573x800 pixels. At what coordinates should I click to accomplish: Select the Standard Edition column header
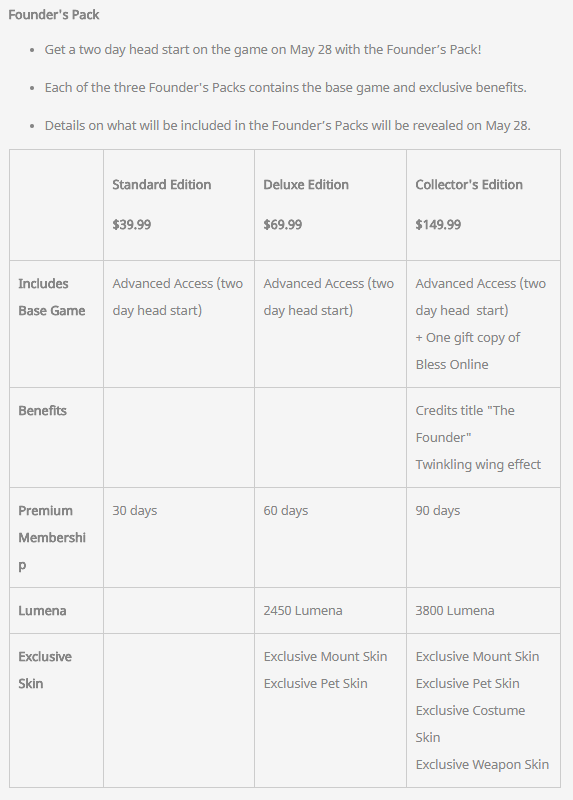click(x=162, y=185)
